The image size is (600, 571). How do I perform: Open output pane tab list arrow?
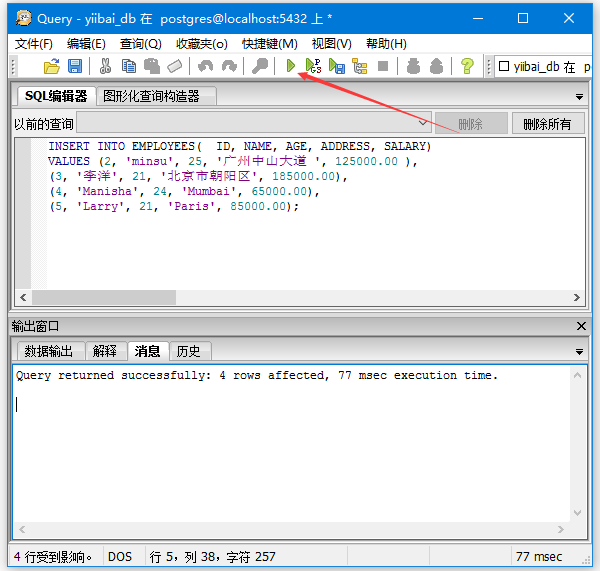[x=579, y=352]
